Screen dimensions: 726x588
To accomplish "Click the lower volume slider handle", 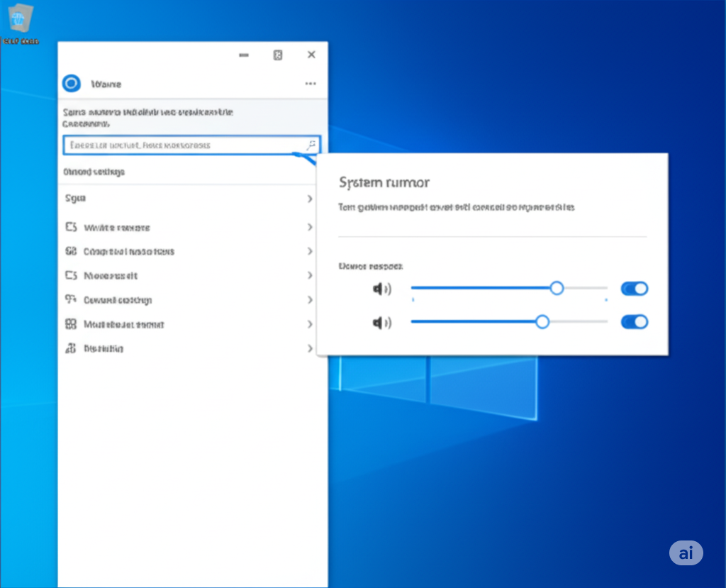I will pos(542,321).
